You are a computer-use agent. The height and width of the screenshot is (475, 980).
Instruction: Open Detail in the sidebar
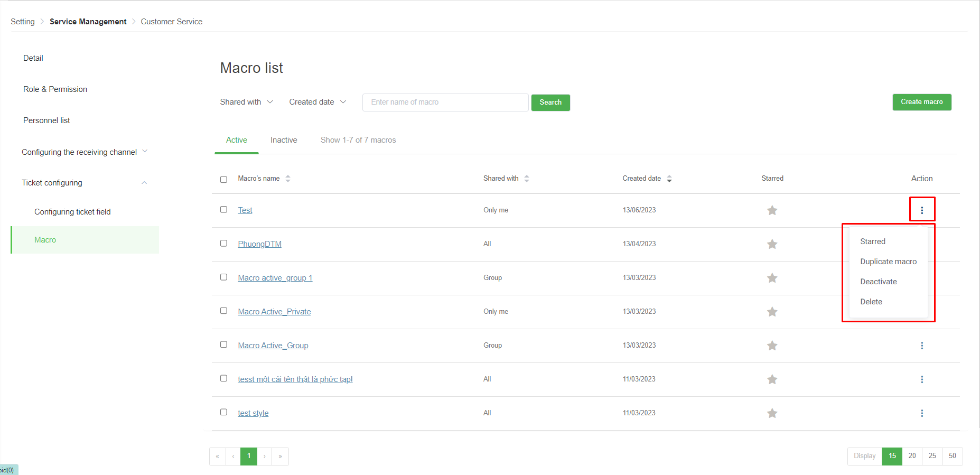coord(33,58)
